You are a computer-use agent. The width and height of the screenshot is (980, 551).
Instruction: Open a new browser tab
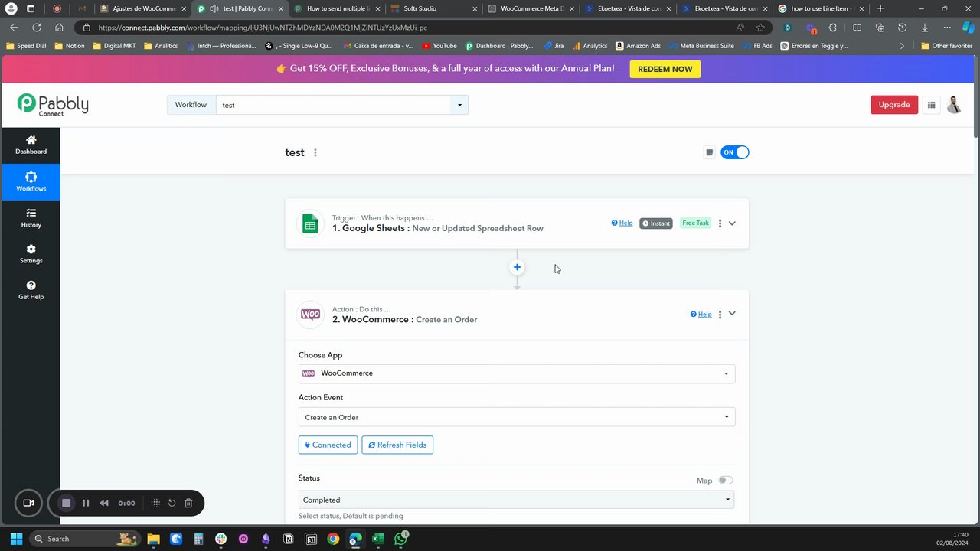coord(880,8)
